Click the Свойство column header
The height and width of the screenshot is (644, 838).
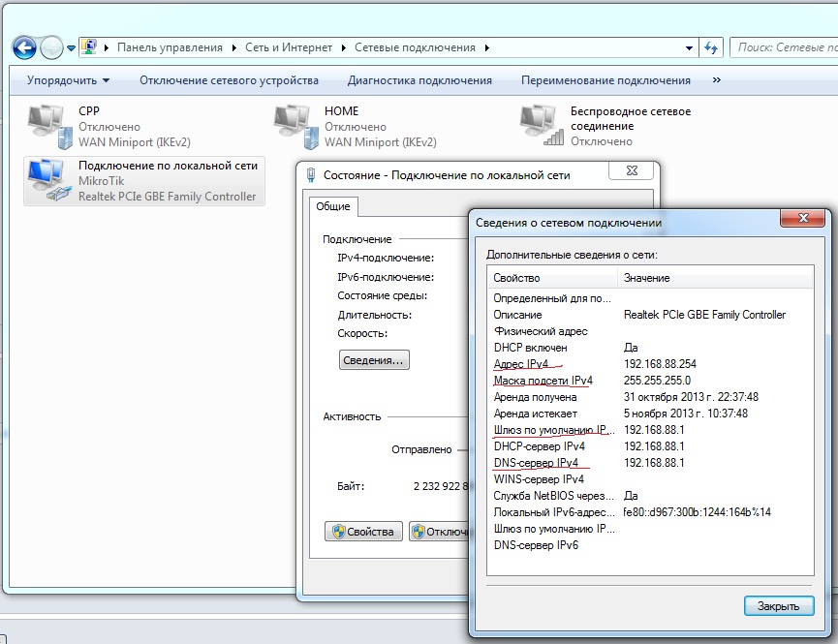click(x=552, y=278)
